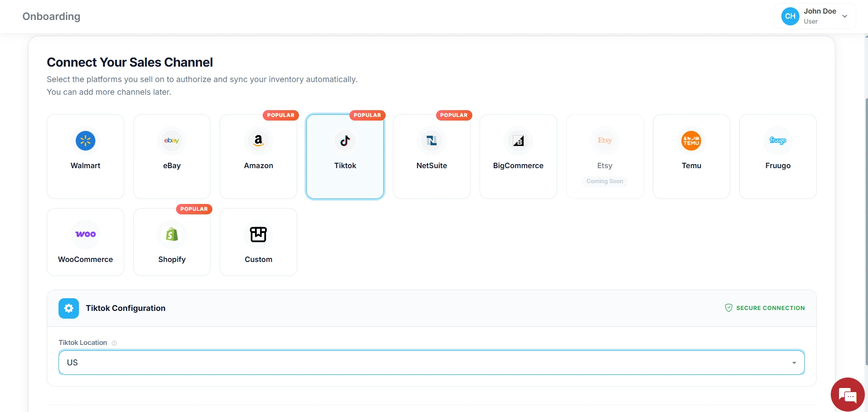The height and width of the screenshot is (412, 868).
Task: Click the Connect Your Sales Channel heading
Action: coord(130,62)
